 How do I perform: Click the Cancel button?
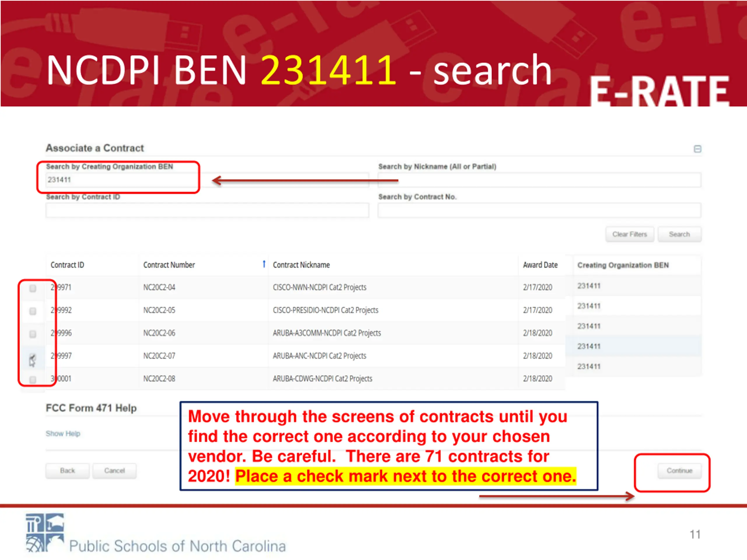[114, 470]
